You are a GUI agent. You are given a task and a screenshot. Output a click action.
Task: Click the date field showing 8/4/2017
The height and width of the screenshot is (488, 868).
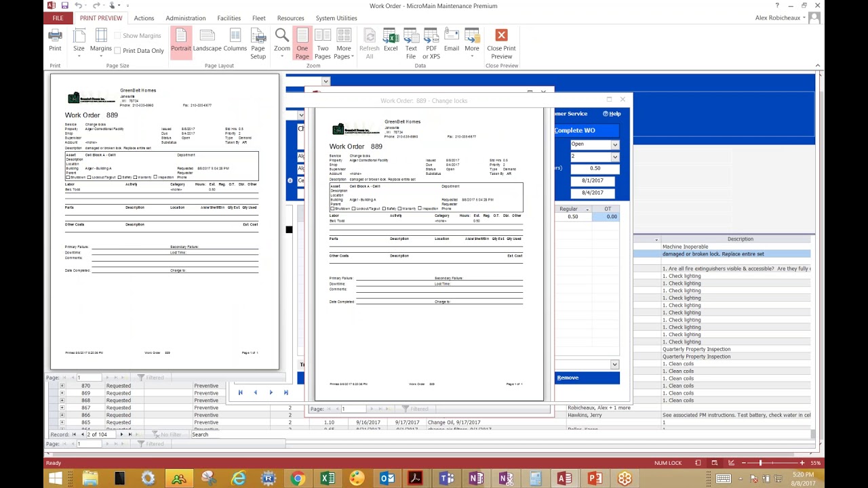point(592,192)
